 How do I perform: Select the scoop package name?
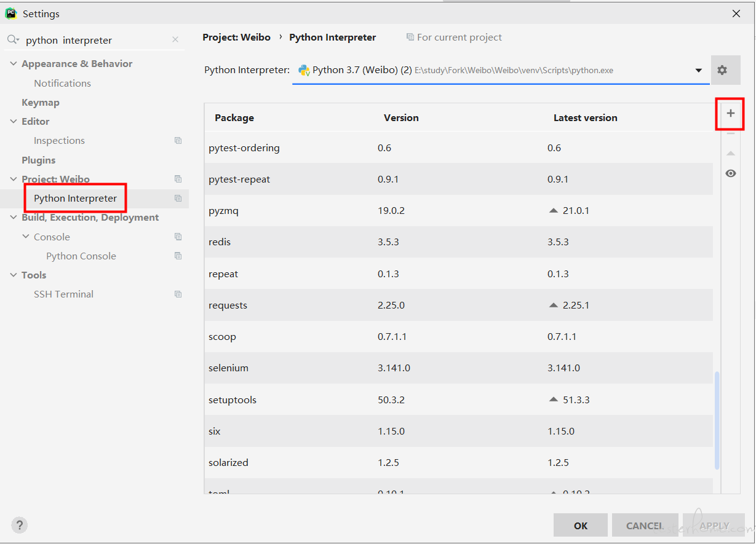(222, 337)
